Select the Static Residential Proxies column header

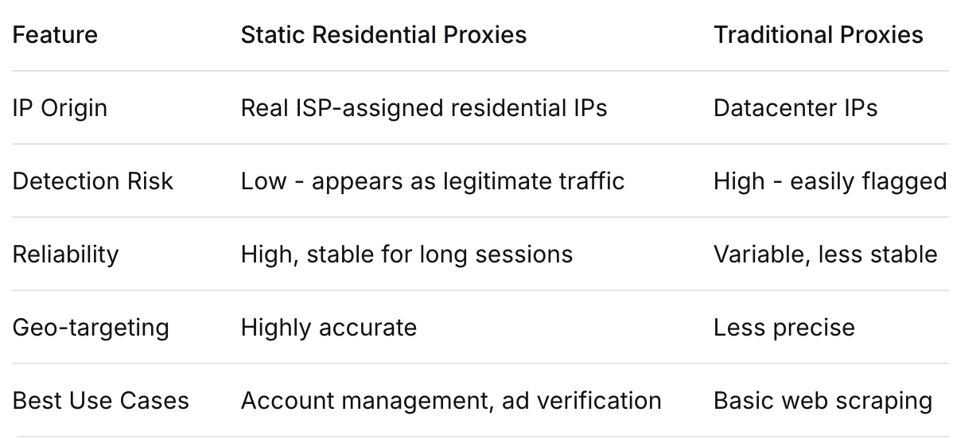(x=383, y=35)
